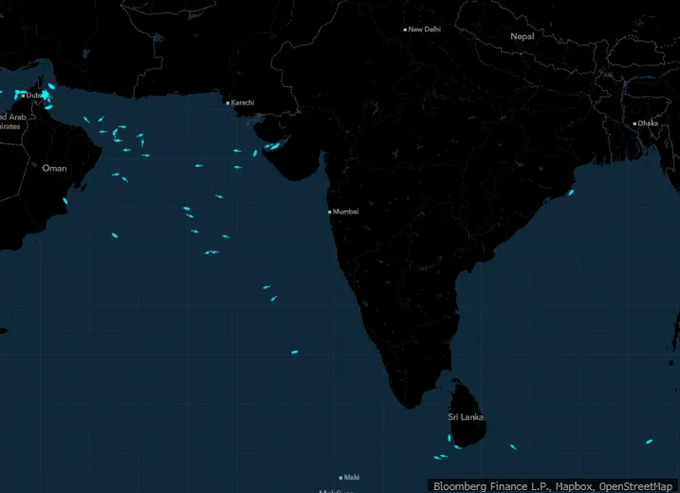
Task: Select the Oman country label
Action: tap(54, 168)
